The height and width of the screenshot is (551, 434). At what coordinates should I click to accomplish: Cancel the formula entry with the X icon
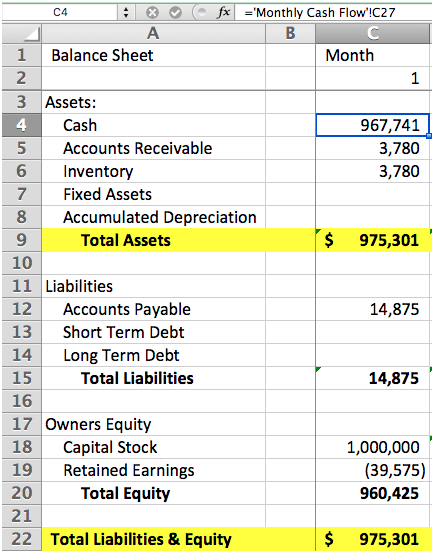click(x=153, y=13)
